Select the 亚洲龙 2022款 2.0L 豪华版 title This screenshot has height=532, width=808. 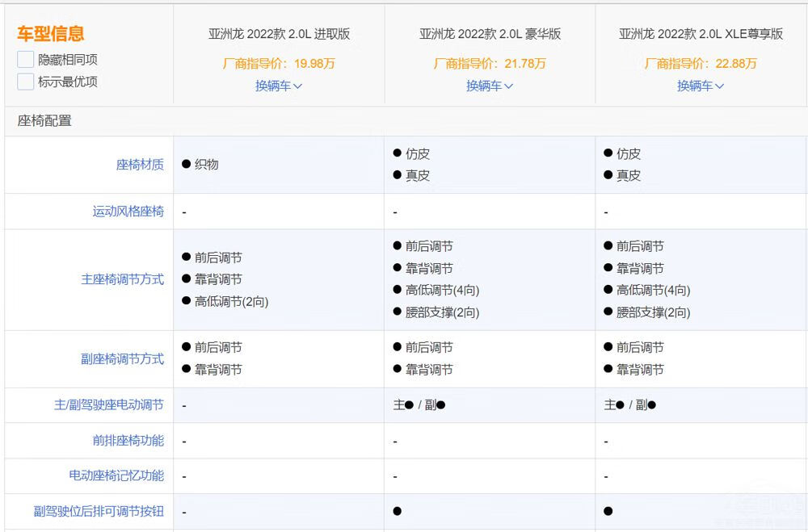point(489,34)
